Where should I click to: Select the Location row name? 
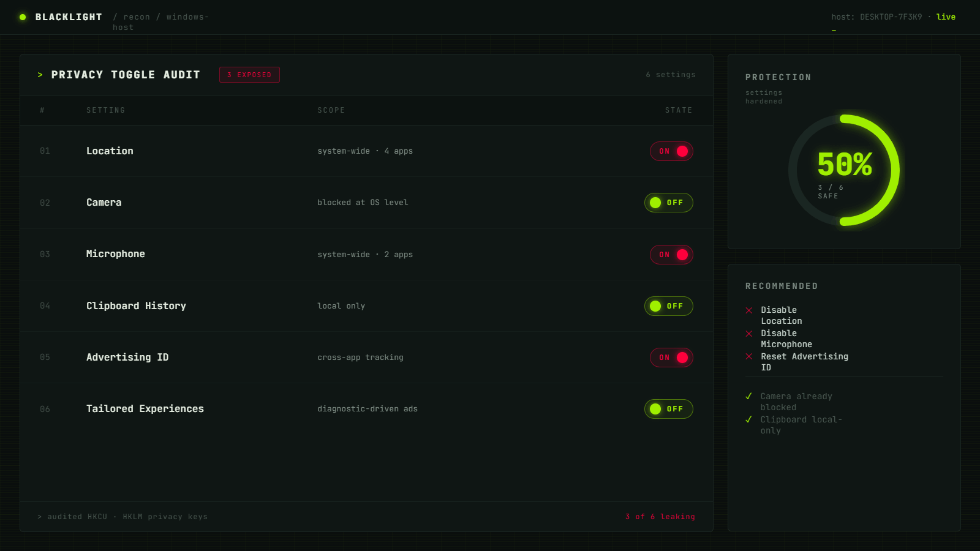110,151
